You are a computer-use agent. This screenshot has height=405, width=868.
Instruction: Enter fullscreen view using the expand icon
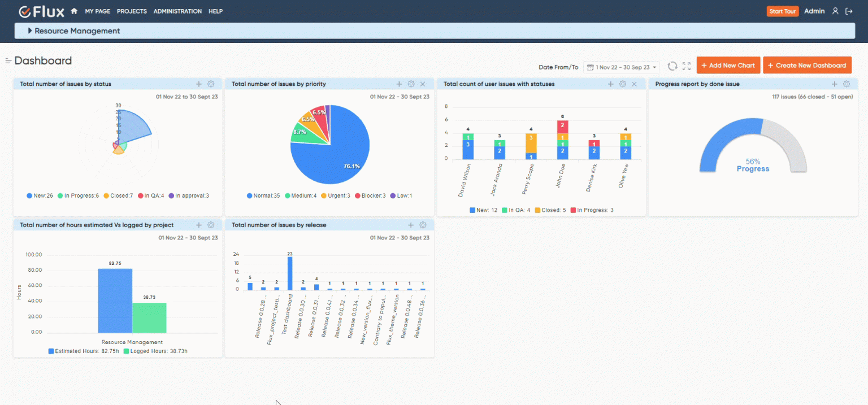pos(687,65)
